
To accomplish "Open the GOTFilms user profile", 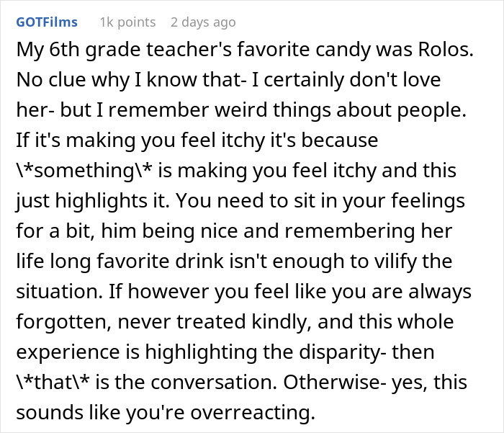I will [46, 22].
